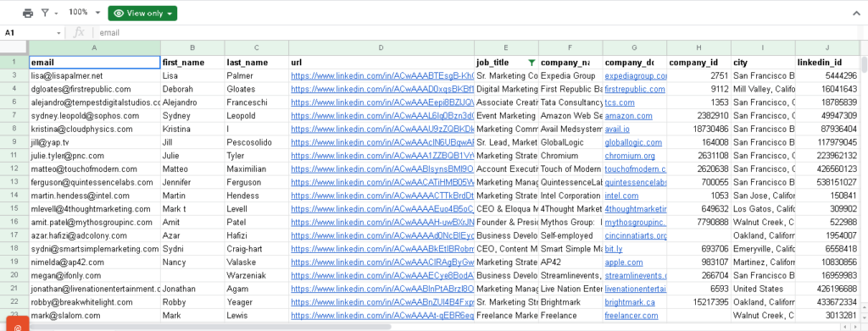
Task: Select the Franceschi last name cell
Action: point(257,102)
